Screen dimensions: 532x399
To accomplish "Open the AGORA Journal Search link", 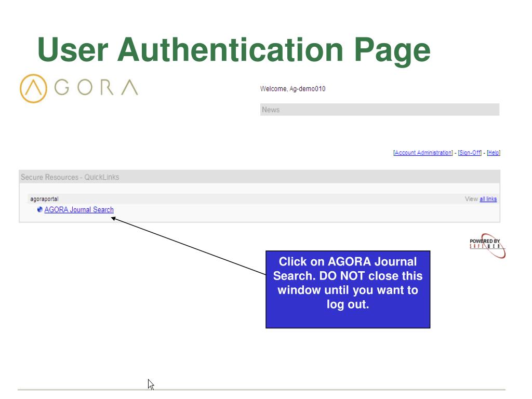I will click(79, 210).
